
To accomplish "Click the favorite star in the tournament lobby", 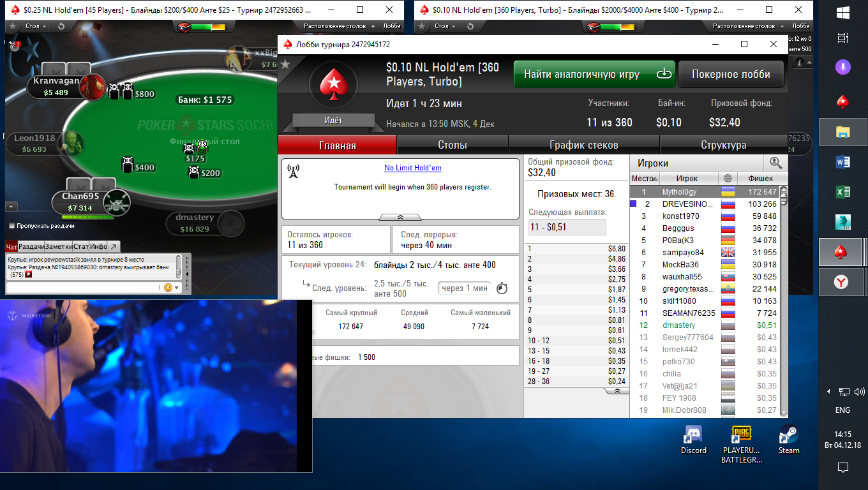I will pyautogui.click(x=285, y=64).
